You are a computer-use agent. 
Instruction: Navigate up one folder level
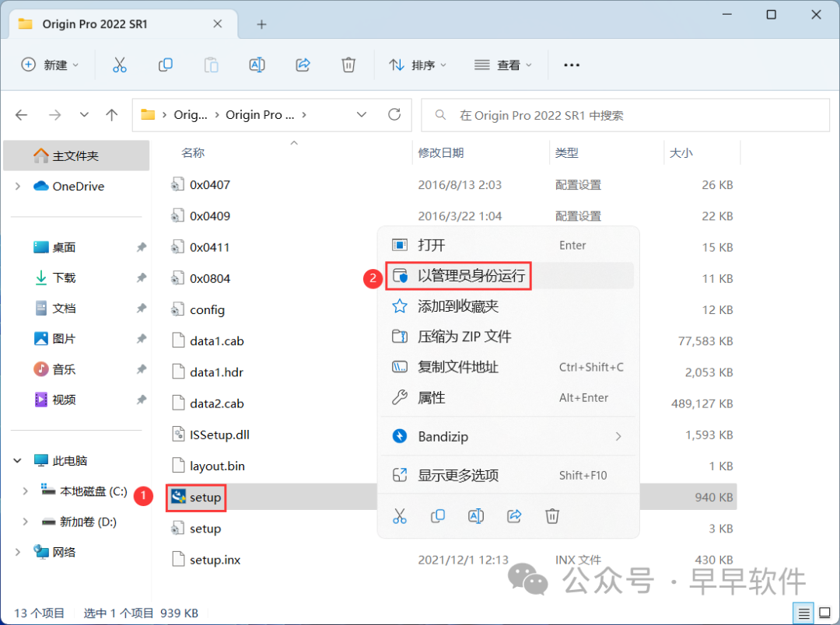[x=112, y=115]
